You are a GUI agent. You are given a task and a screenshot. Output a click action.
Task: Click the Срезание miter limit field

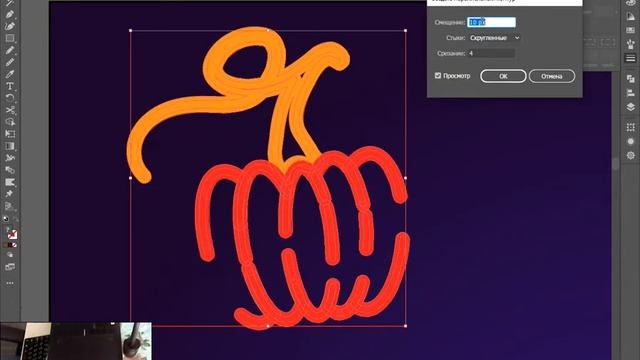pos(491,53)
